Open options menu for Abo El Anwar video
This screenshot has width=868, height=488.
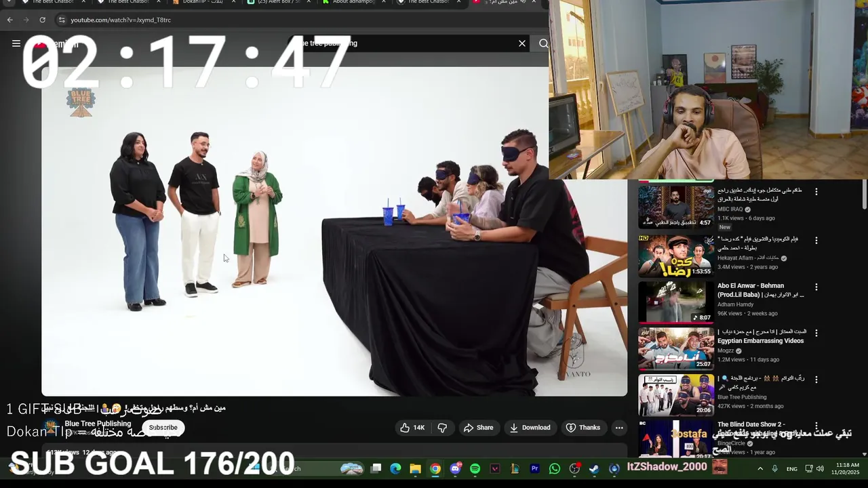816,287
